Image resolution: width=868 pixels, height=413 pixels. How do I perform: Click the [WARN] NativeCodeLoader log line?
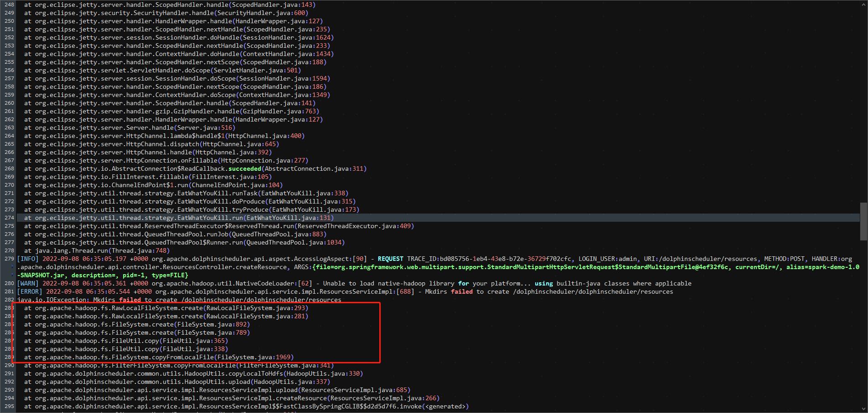tap(354, 283)
